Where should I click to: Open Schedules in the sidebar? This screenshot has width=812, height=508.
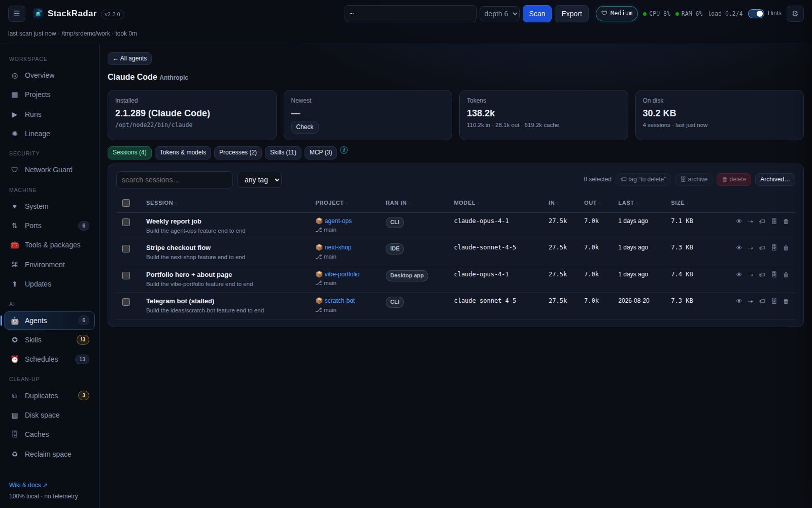point(49,359)
